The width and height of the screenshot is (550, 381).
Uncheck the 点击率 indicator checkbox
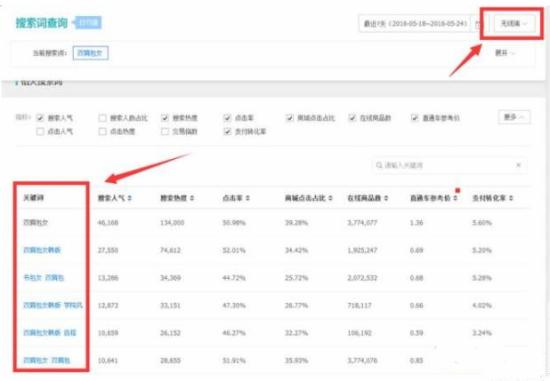(x=227, y=118)
